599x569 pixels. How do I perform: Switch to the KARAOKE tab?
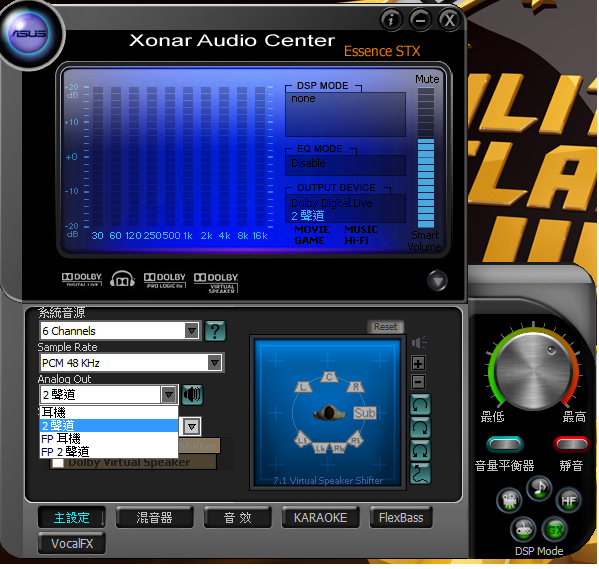point(321,517)
